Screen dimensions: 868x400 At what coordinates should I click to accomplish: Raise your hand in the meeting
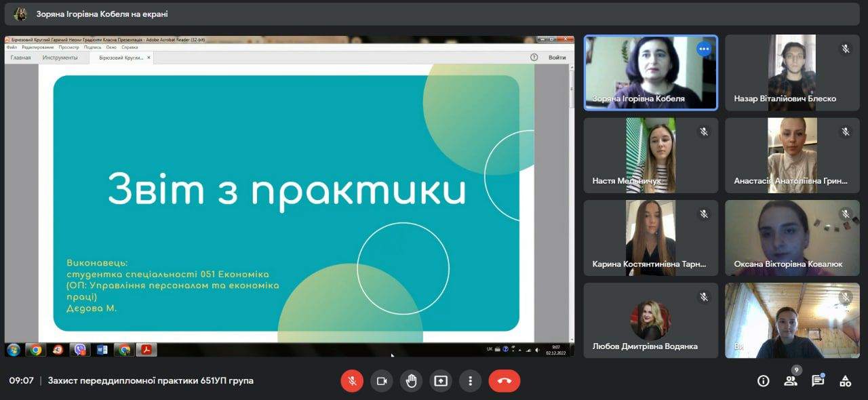click(x=411, y=381)
